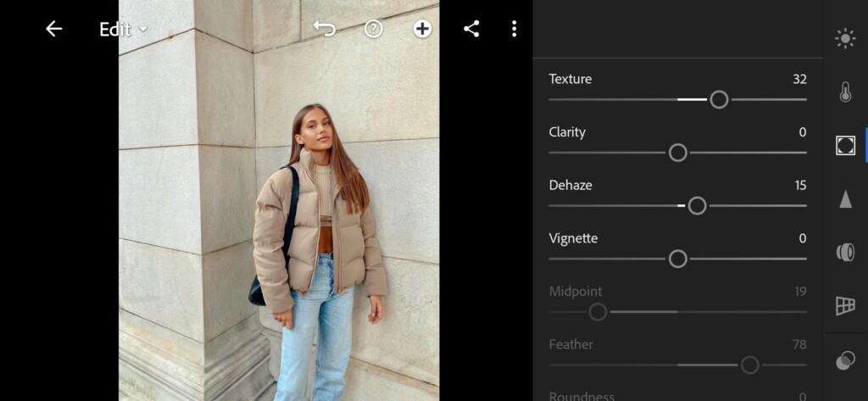The height and width of the screenshot is (401, 868).
Task: Share the photo
Action: 471,29
